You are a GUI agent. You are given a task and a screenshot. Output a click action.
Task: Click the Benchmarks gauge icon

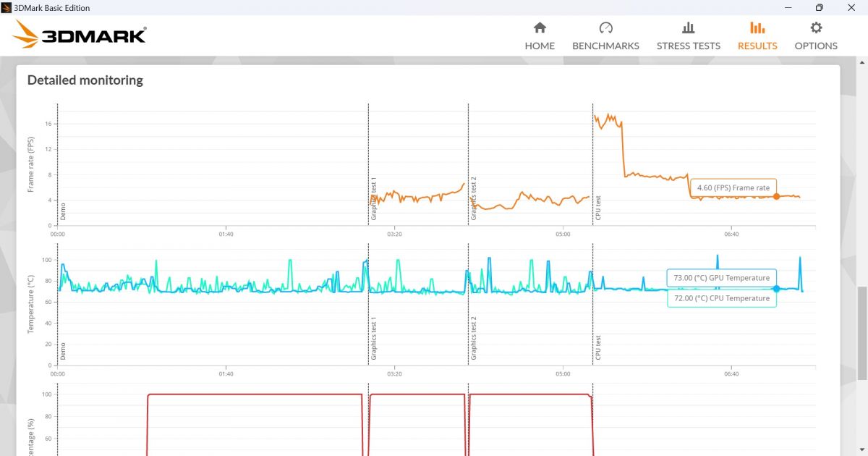(x=606, y=28)
